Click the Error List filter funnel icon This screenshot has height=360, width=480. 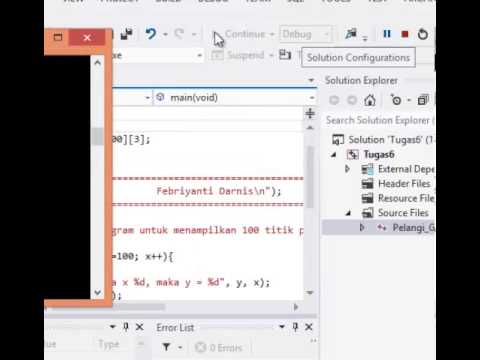(166, 348)
